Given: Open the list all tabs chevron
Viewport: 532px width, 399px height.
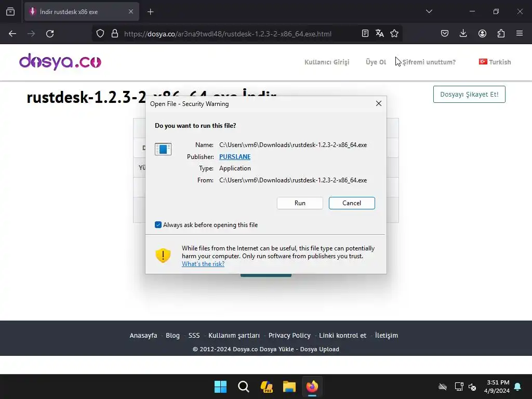Looking at the screenshot, I should (x=429, y=11).
